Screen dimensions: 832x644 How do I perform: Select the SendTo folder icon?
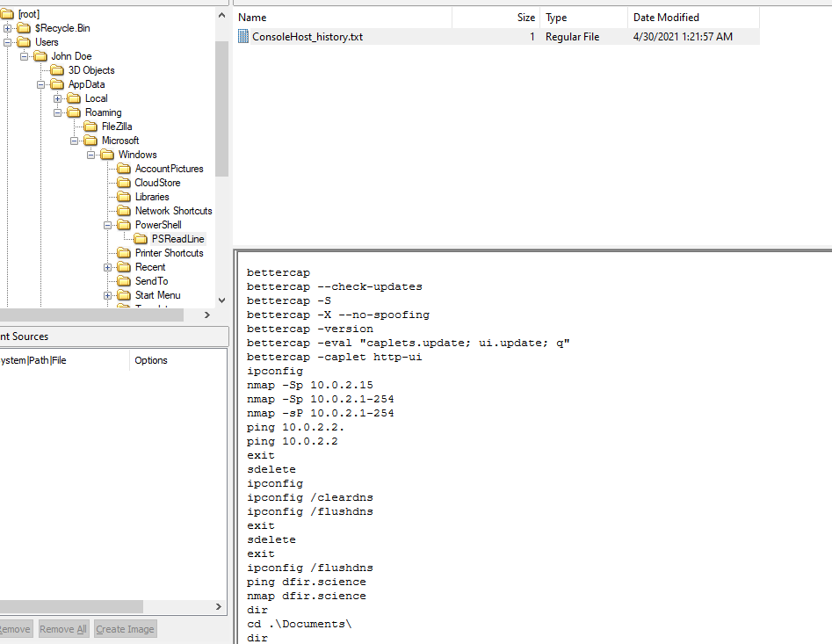124,281
